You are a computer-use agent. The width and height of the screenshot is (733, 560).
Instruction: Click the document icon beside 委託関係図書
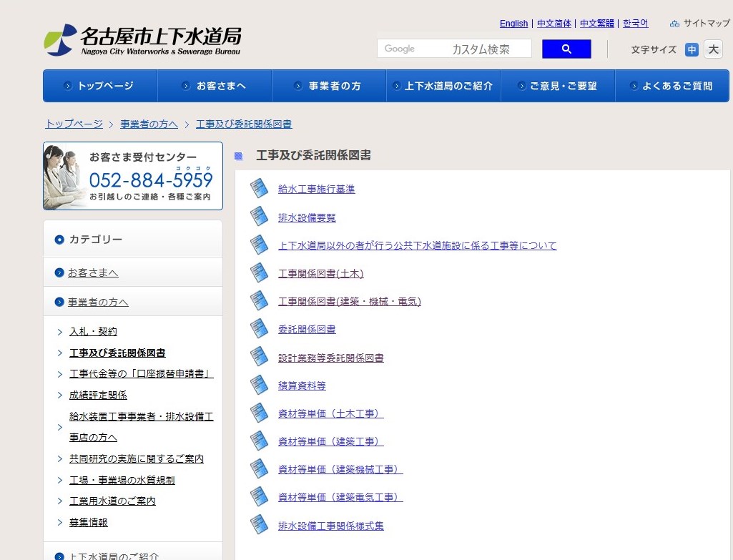pyautogui.click(x=259, y=329)
